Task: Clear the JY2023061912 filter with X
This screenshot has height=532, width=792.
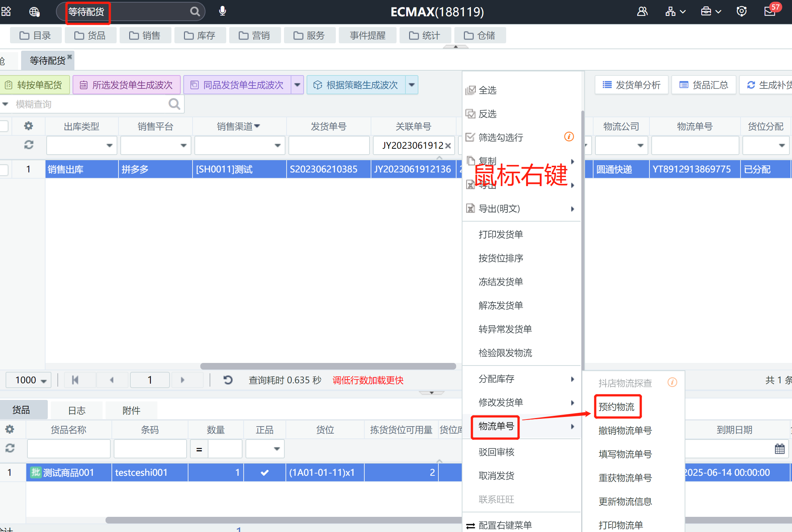Action: tap(448, 146)
